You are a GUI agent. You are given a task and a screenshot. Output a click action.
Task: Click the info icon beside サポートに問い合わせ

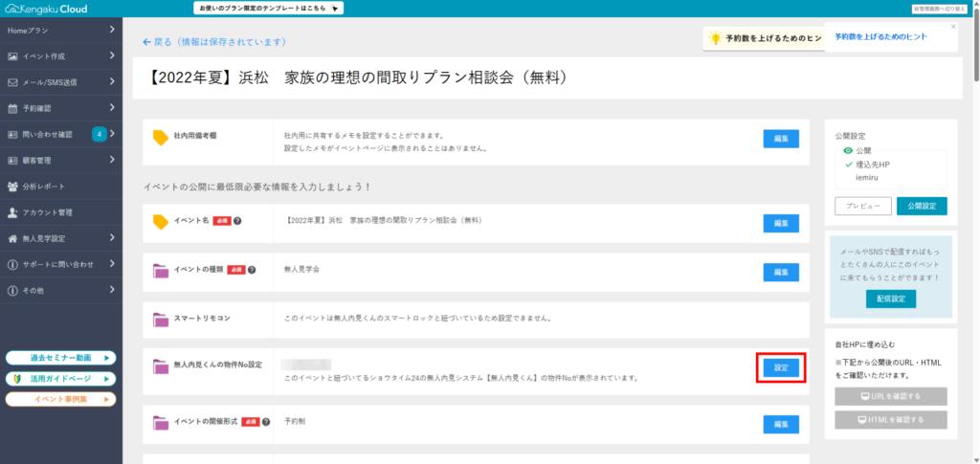12,264
